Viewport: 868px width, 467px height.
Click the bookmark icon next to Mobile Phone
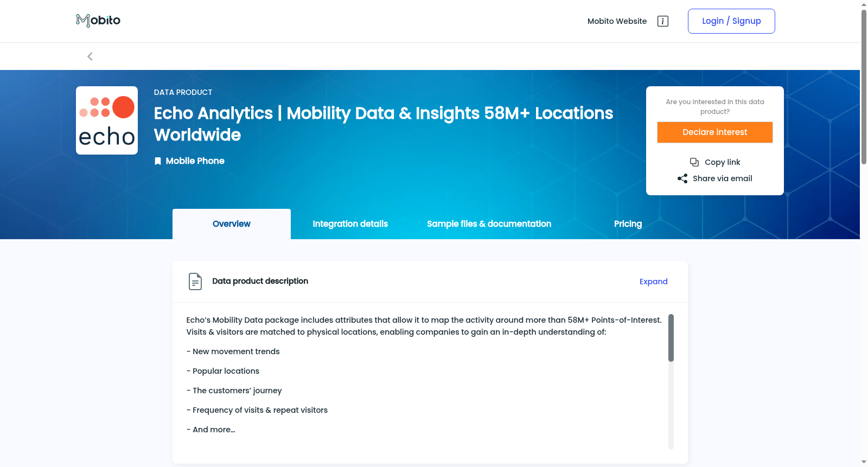158,161
